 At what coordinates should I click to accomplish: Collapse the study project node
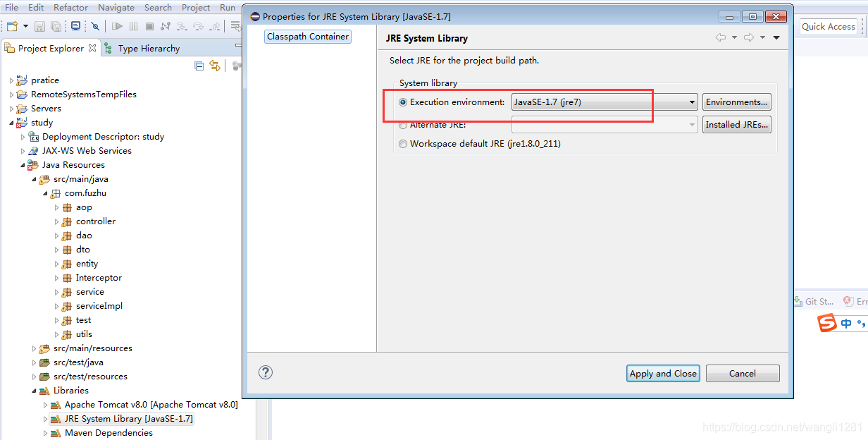[11, 123]
